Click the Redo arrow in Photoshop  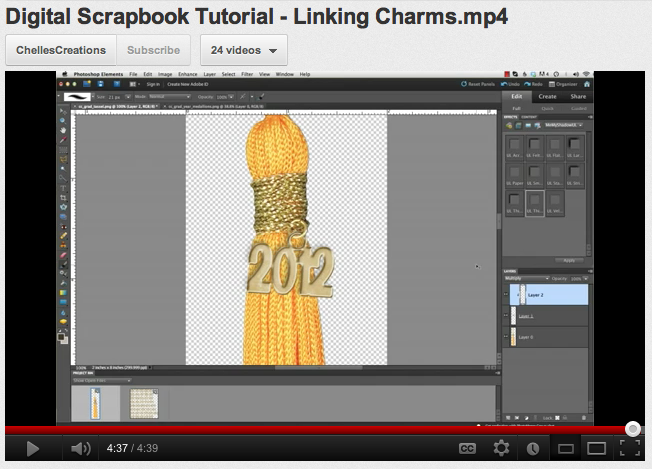coord(533,84)
